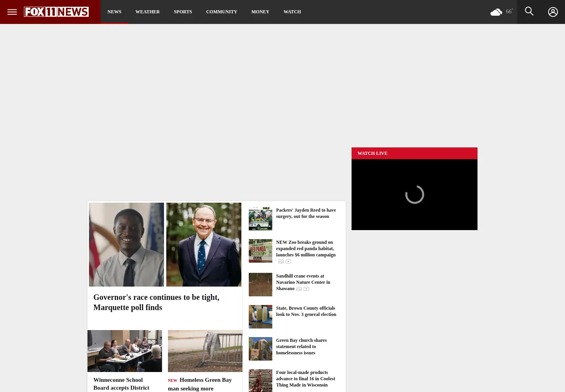Click the cloudy weather icon

(x=496, y=12)
